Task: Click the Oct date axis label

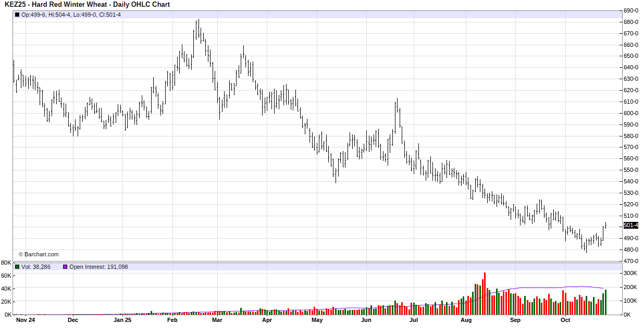Action: click(565, 320)
